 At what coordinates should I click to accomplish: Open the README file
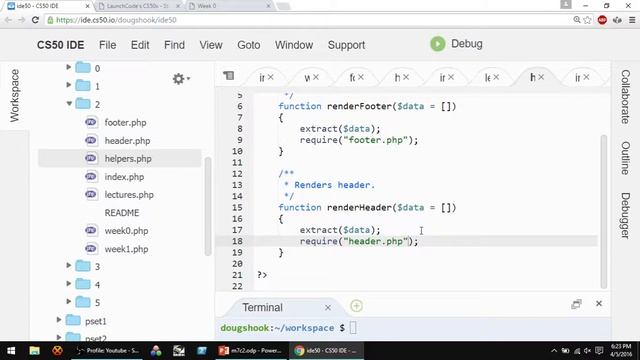click(x=122, y=213)
